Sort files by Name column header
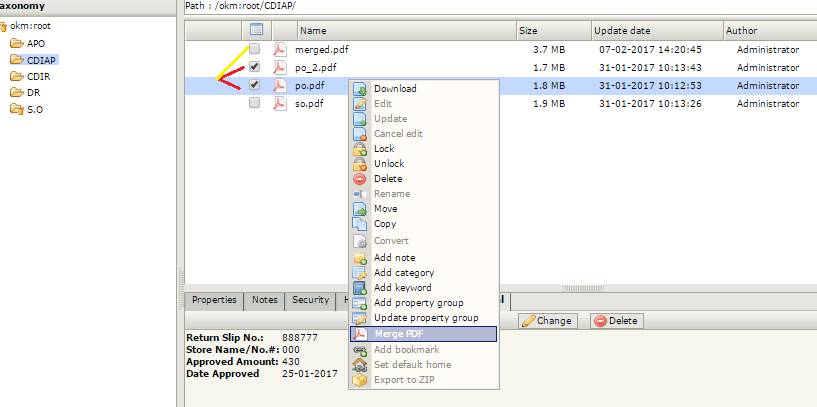This screenshot has width=817, height=407. (x=313, y=31)
